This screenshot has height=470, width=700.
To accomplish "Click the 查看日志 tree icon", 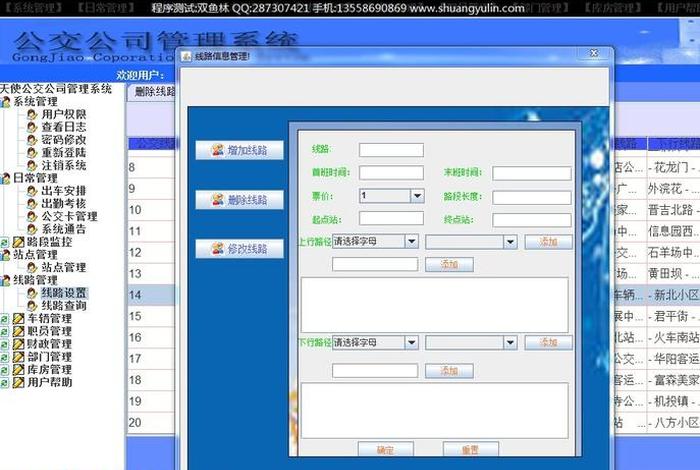I will (x=32, y=127).
